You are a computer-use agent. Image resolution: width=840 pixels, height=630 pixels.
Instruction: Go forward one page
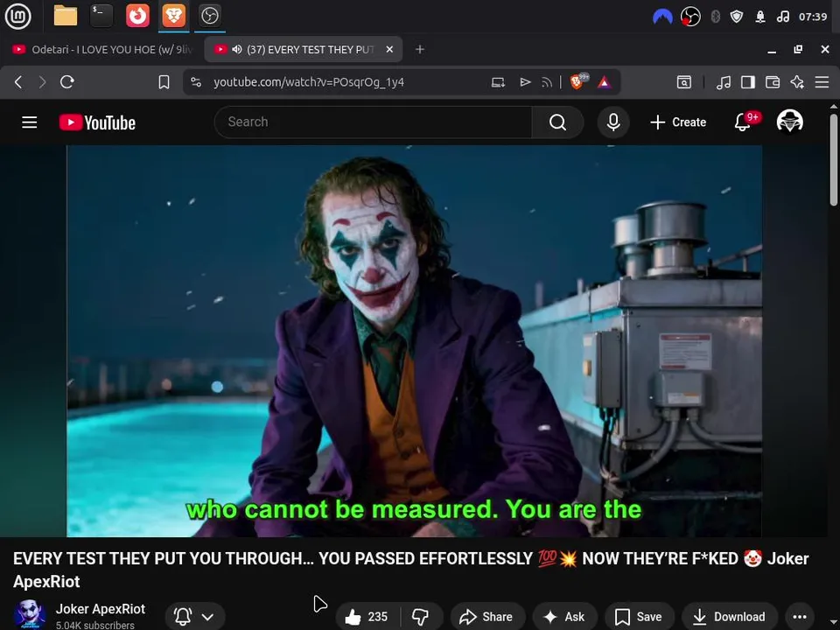point(42,82)
